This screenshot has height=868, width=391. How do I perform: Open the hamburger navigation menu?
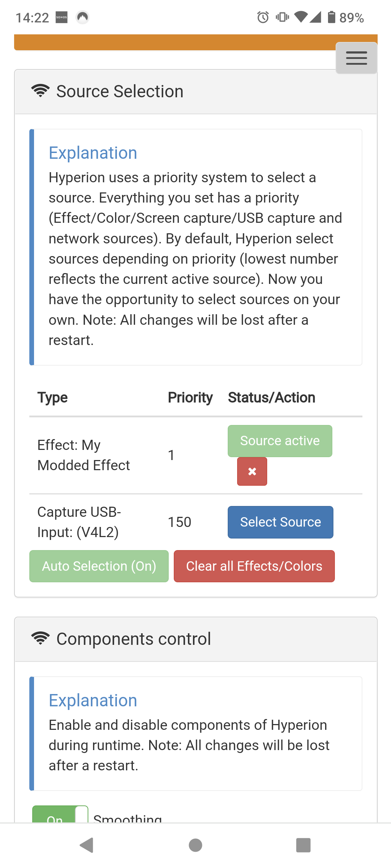tap(356, 58)
